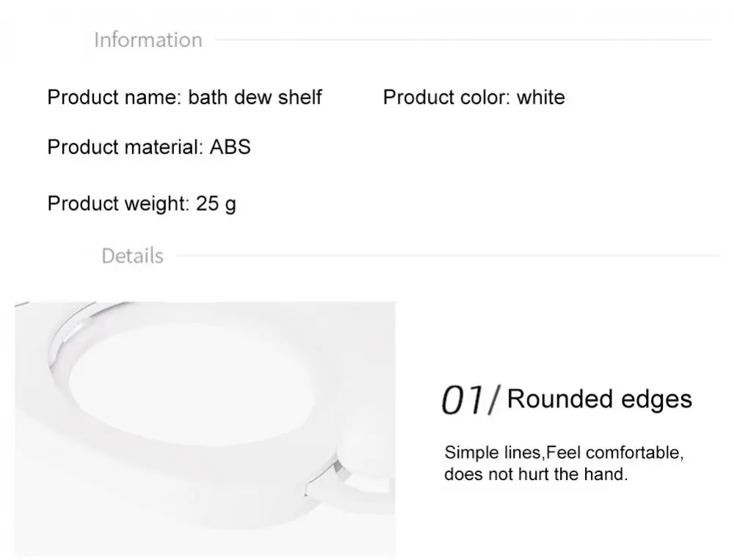Select the "does not hurt the hand." line
734x560 pixels.
[536, 474]
